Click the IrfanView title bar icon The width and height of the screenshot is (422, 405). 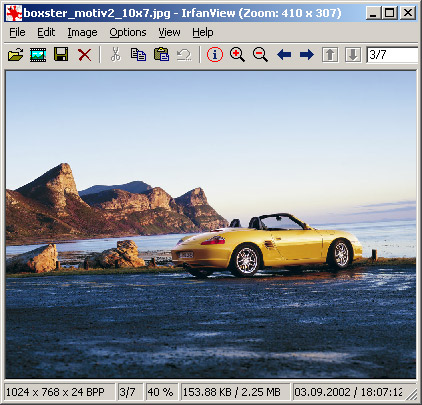pyautogui.click(x=14, y=13)
